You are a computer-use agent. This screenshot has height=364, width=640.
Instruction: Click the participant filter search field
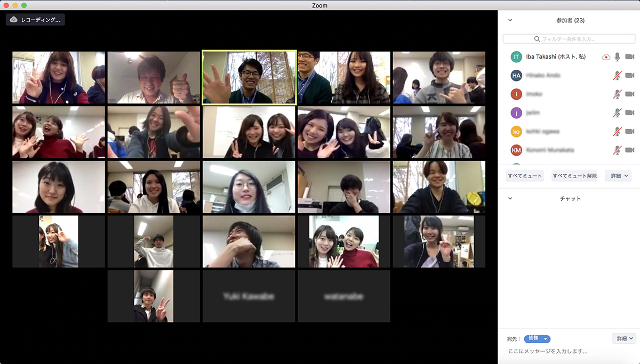569,39
